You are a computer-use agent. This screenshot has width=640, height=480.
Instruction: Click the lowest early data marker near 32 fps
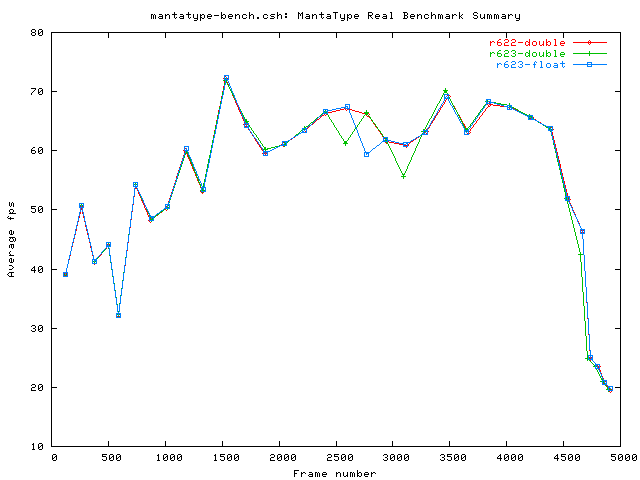pyautogui.click(x=118, y=316)
